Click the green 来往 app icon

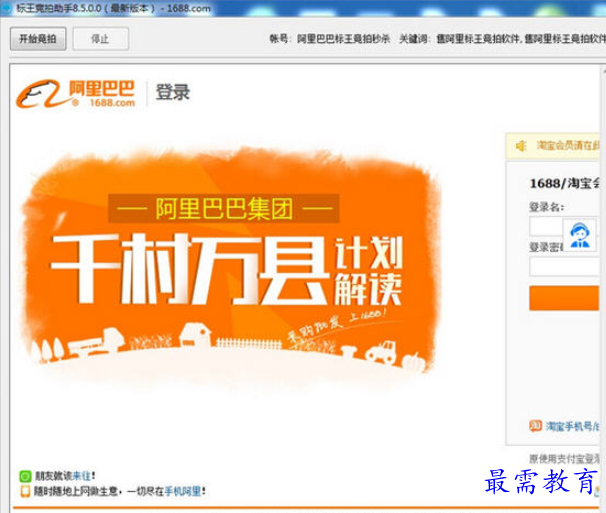(25, 476)
